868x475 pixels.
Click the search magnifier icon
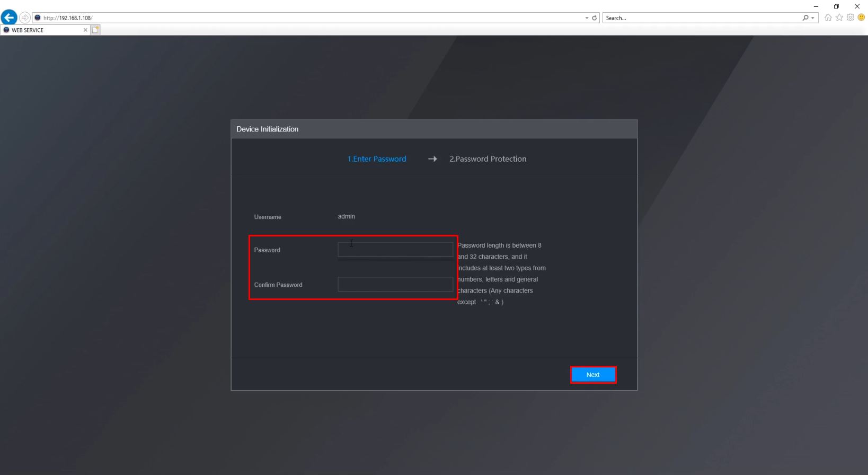[805, 18]
